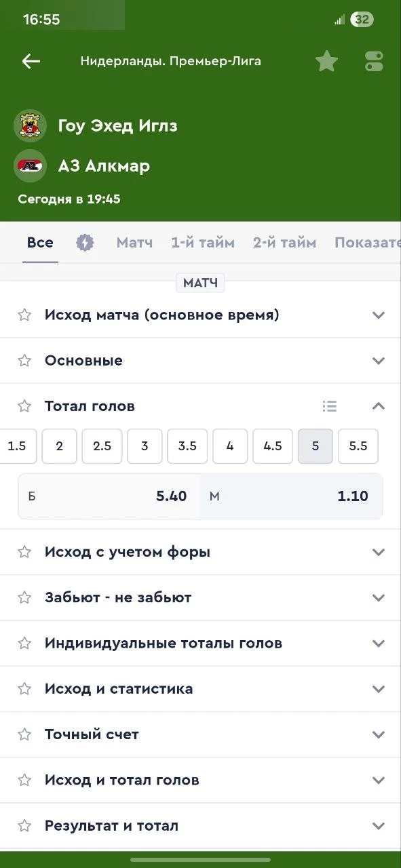Tap the star to favorite this match

(326, 60)
